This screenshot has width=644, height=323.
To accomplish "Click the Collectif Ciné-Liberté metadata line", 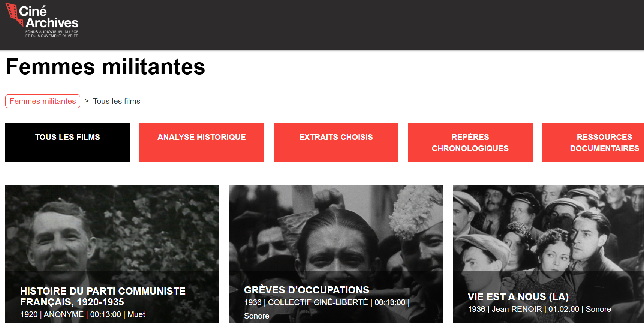I will pyautogui.click(x=327, y=309).
